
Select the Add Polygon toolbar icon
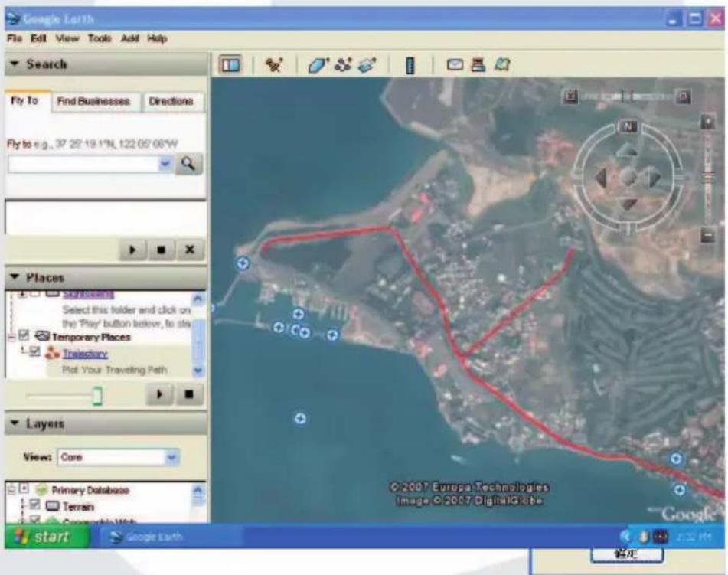click(318, 64)
